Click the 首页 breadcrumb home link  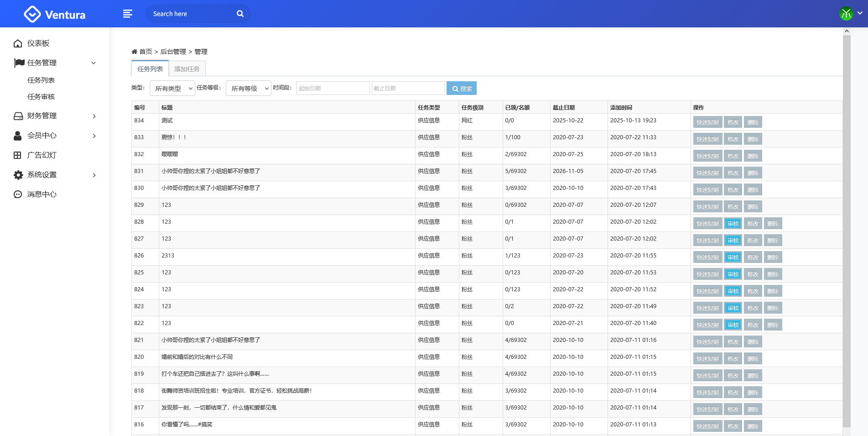pyautogui.click(x=145, y=52)
